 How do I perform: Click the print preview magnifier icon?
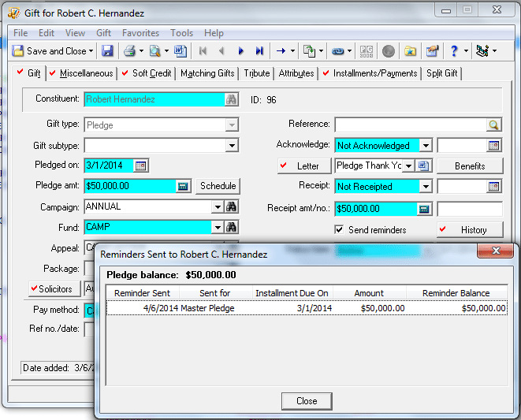coord(154,51)
